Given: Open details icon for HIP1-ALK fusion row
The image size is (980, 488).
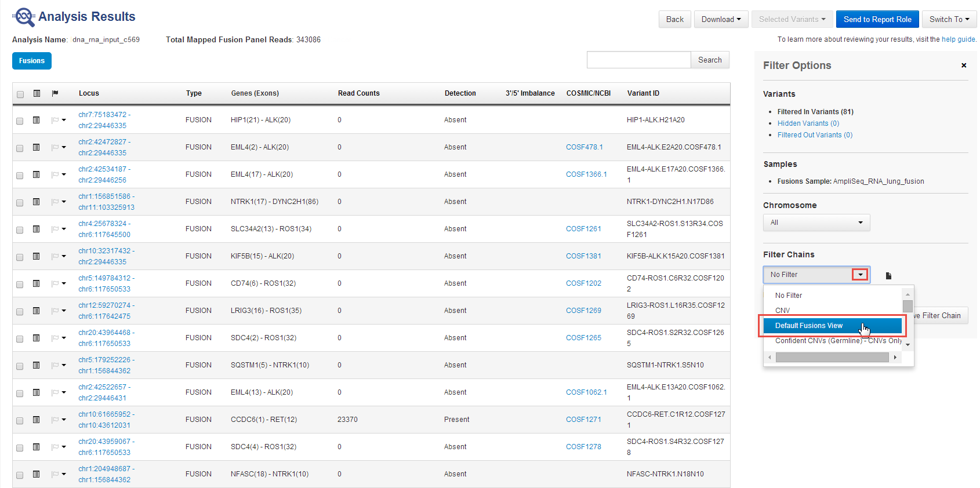Looking at the screenshot, I should (36, 120).
